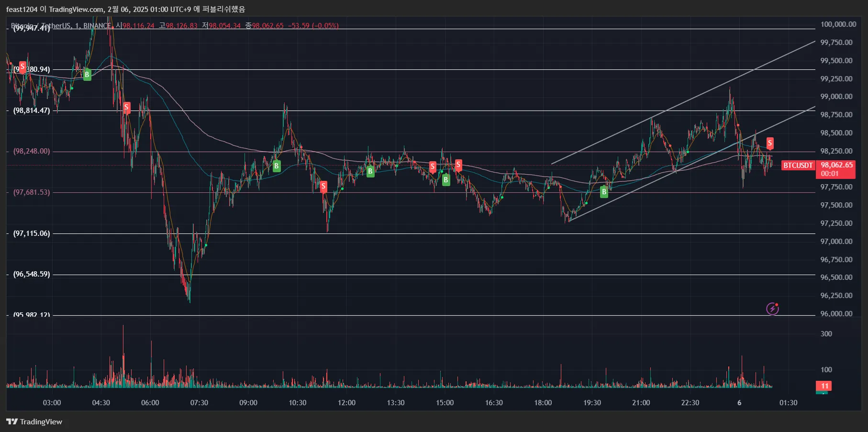Click the S marker beside the 99,380.94 label
The width and height of the screenshot is (868, 432).
click(22, 66)
